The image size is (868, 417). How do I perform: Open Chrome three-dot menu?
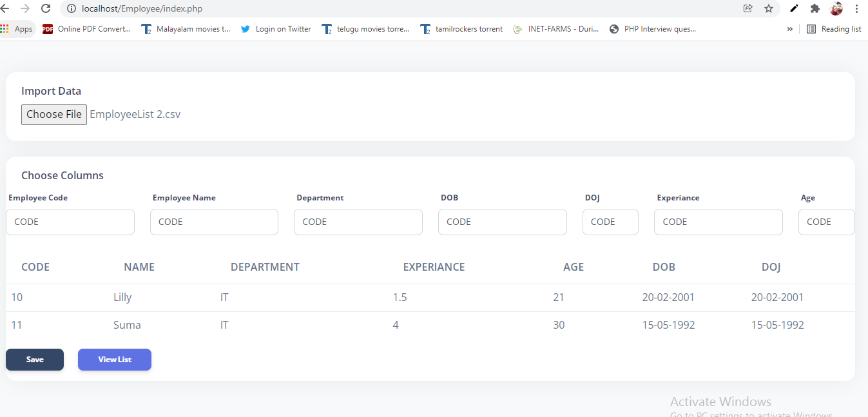click(857, 8)
